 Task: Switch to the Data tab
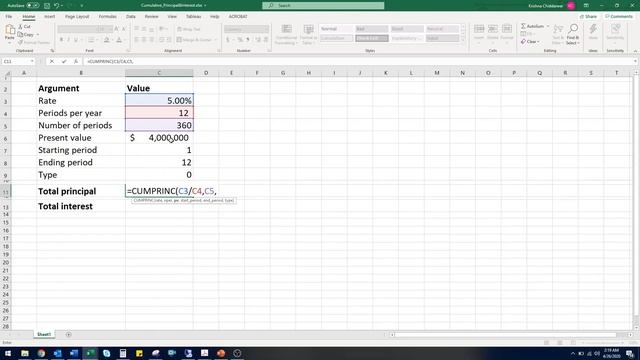(131, 17)
